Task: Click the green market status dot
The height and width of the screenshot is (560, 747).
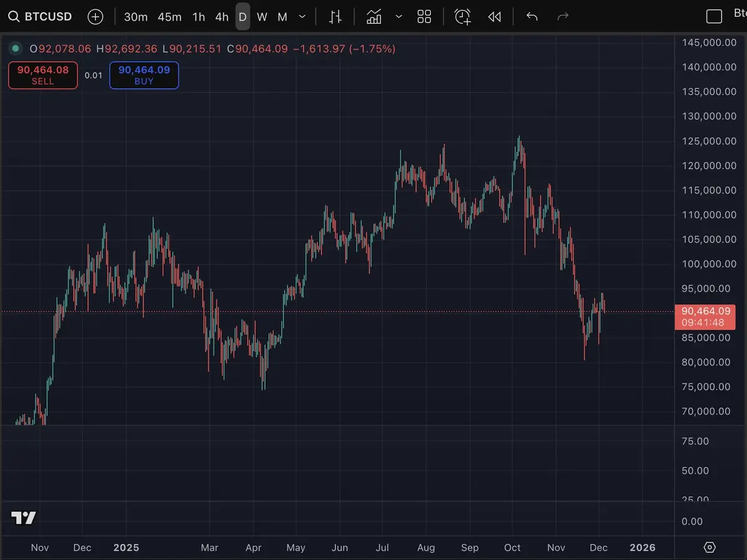Action: tap(16, 49)
